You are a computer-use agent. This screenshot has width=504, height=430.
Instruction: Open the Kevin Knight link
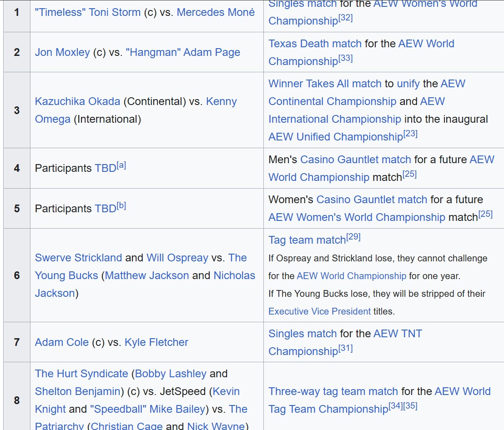pyautogui.click(x=137, y=400)
